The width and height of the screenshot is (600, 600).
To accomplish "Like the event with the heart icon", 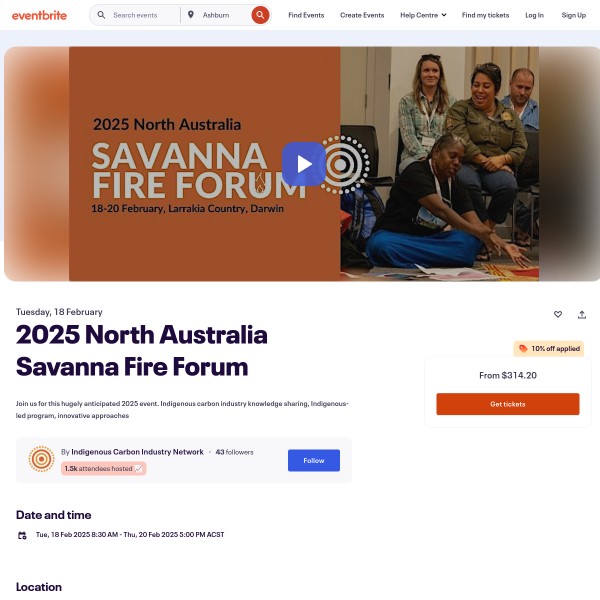I will pos(558,314).
